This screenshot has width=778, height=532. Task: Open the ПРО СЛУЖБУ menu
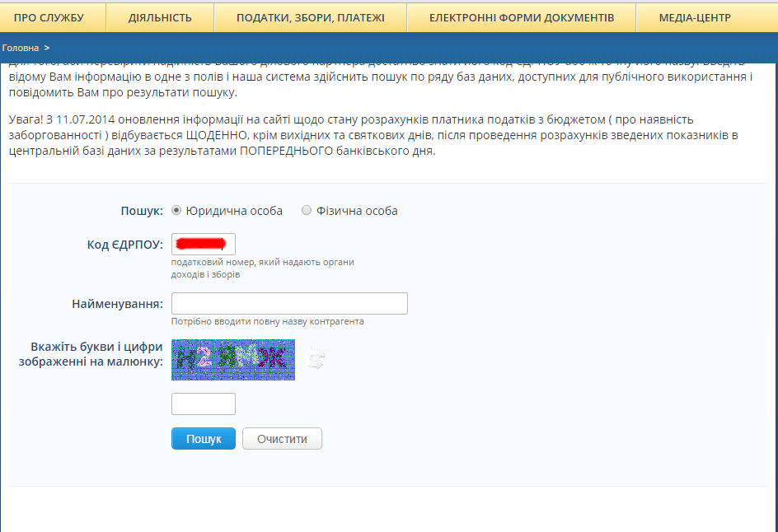[49, 18]
